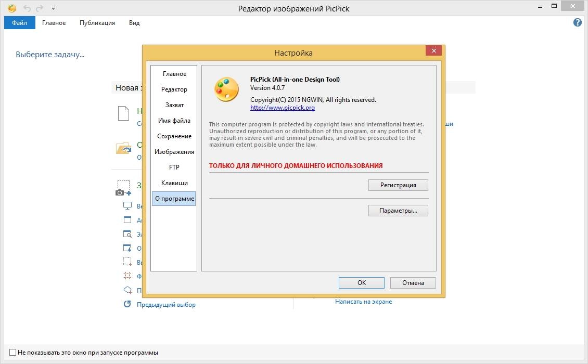
Task: Select the full screen monitor capture icon
Action: pos(127,206)
